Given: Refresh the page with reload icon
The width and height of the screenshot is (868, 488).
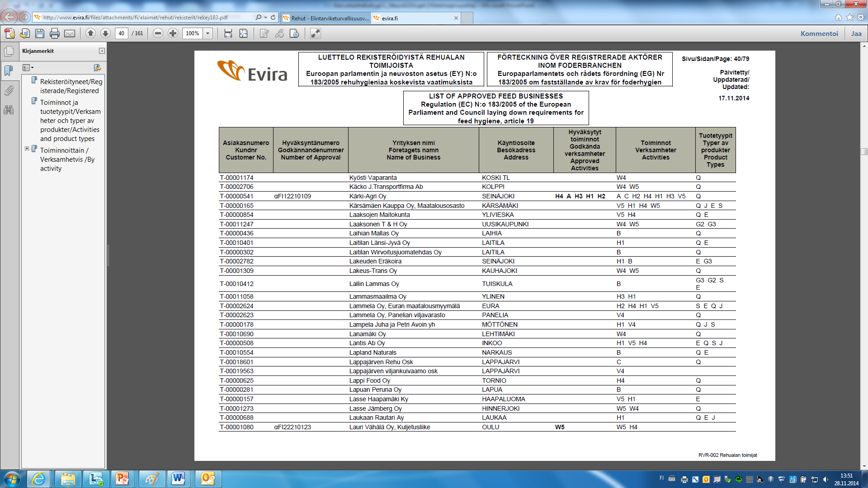Looking at the screenshot, I should (x=273, y=18).
